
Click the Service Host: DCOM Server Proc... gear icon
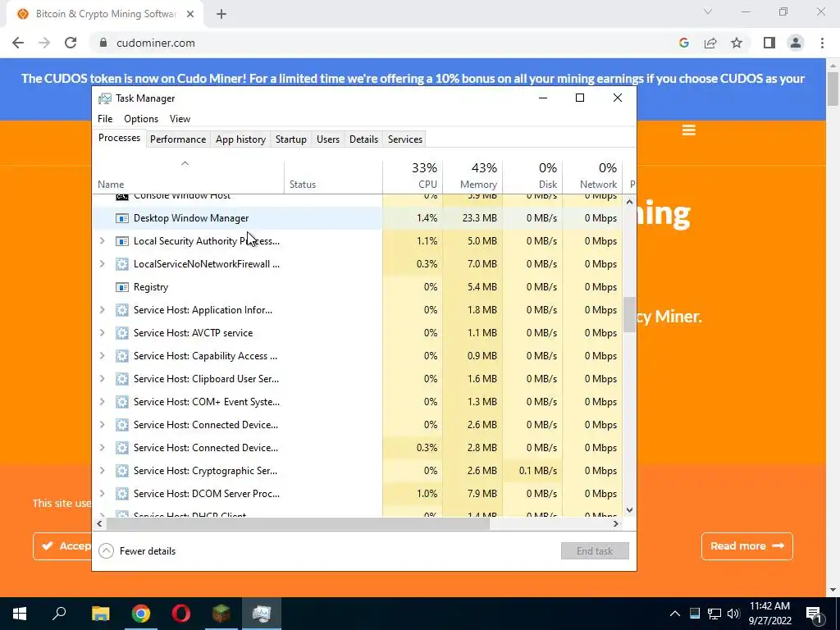coord(122,494)
